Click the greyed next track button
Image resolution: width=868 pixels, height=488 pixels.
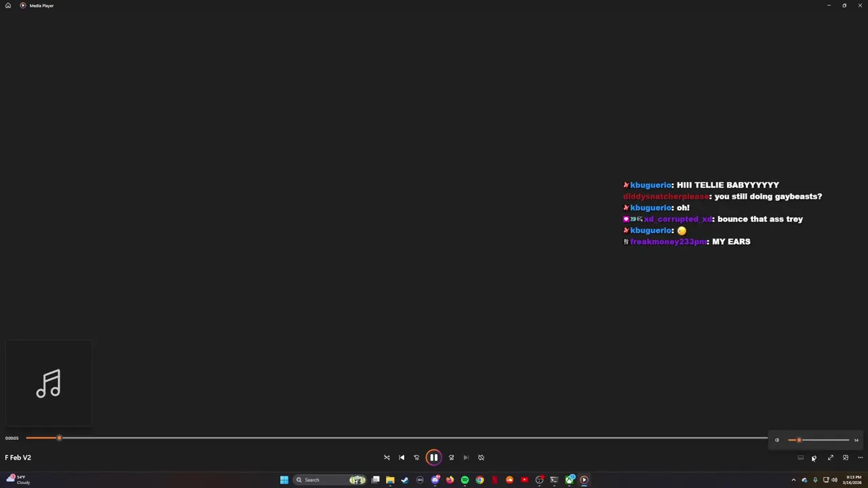point(466,457)
